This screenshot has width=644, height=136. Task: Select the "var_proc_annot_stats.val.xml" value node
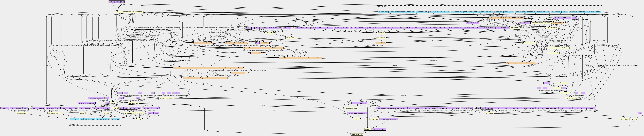pos(389,119)
